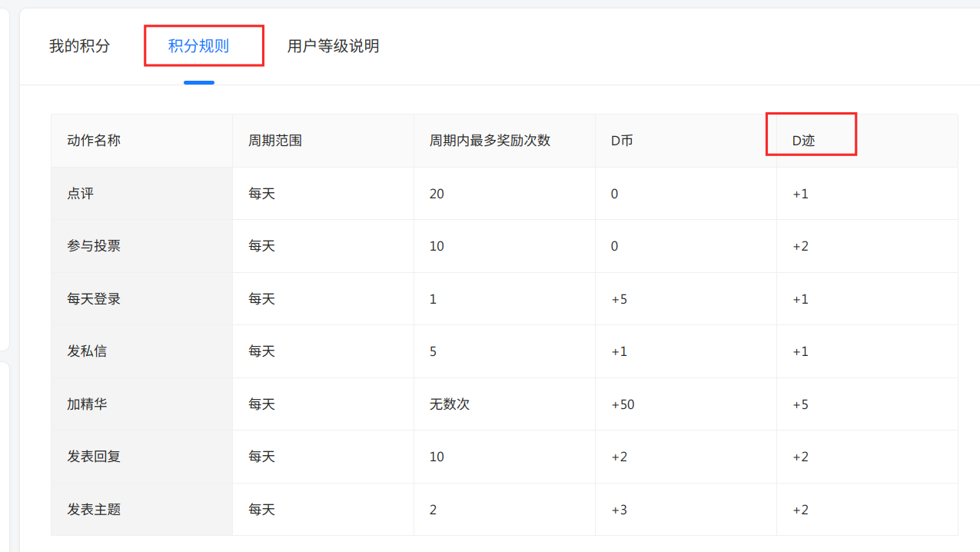Open the 积分规则 tab
Viewport: 980px width, 552px height.
(199, 46)
